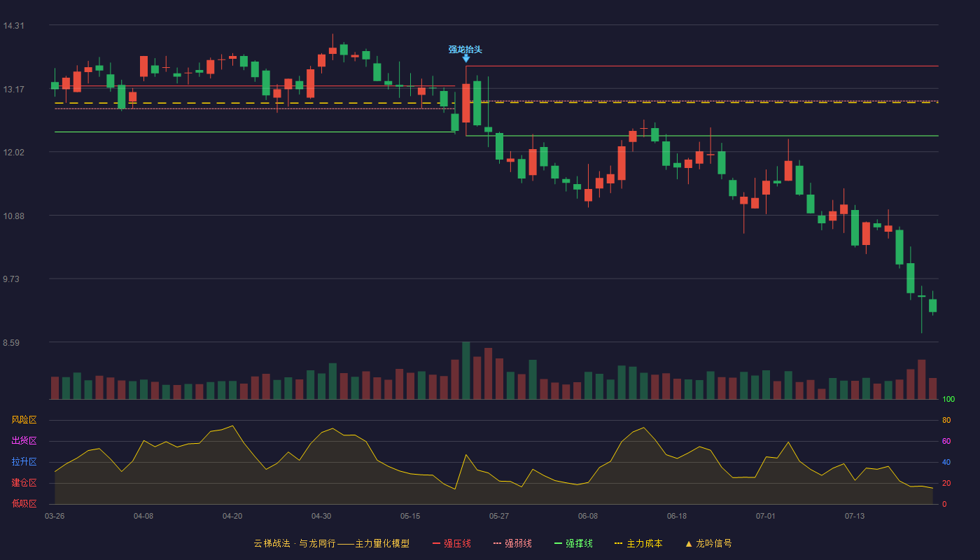Click the 06-08 date label
980x560 pixels.
tap(588, 516)
